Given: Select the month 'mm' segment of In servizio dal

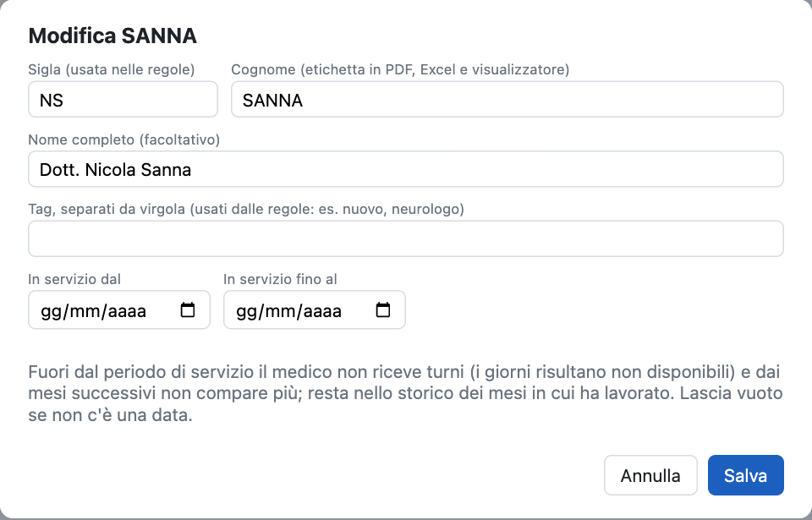Looking at the screenshot, I should click(85, 311).
